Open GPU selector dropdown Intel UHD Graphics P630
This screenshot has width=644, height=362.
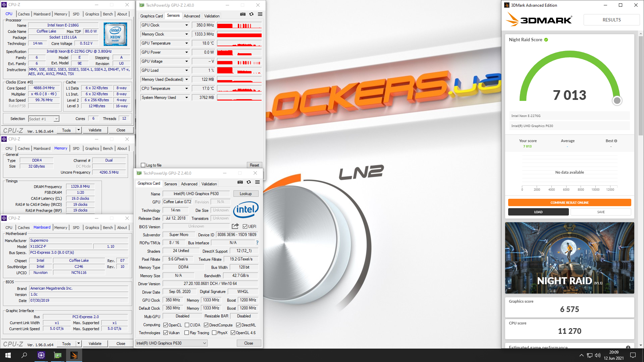(171, 343)
